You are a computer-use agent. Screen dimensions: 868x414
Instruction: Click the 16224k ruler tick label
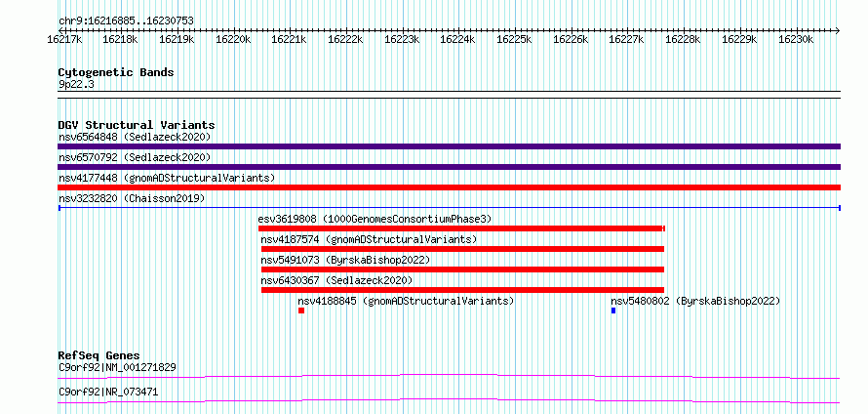[457, 40]
